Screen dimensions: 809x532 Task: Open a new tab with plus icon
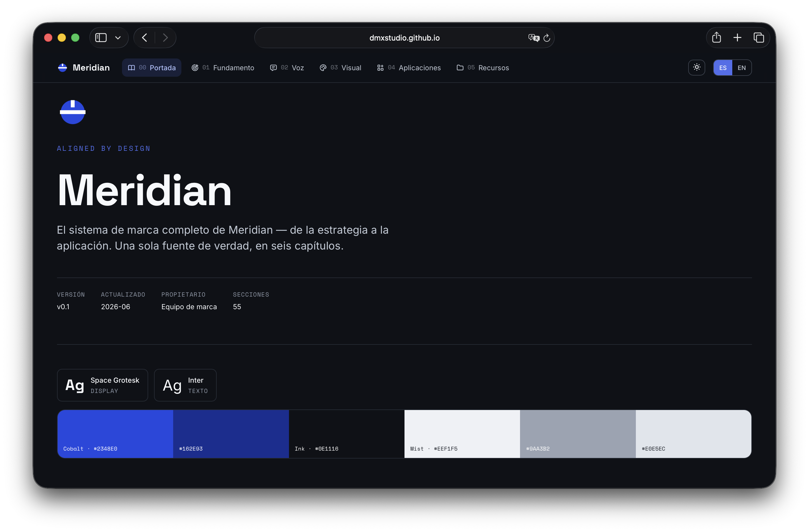(737, 37)
